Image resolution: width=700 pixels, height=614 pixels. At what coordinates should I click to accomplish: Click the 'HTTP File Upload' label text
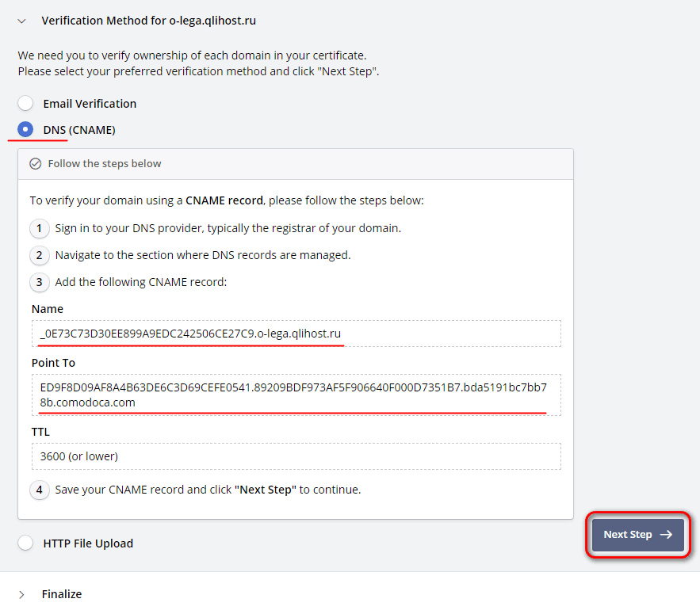click(x=88, y=543)
